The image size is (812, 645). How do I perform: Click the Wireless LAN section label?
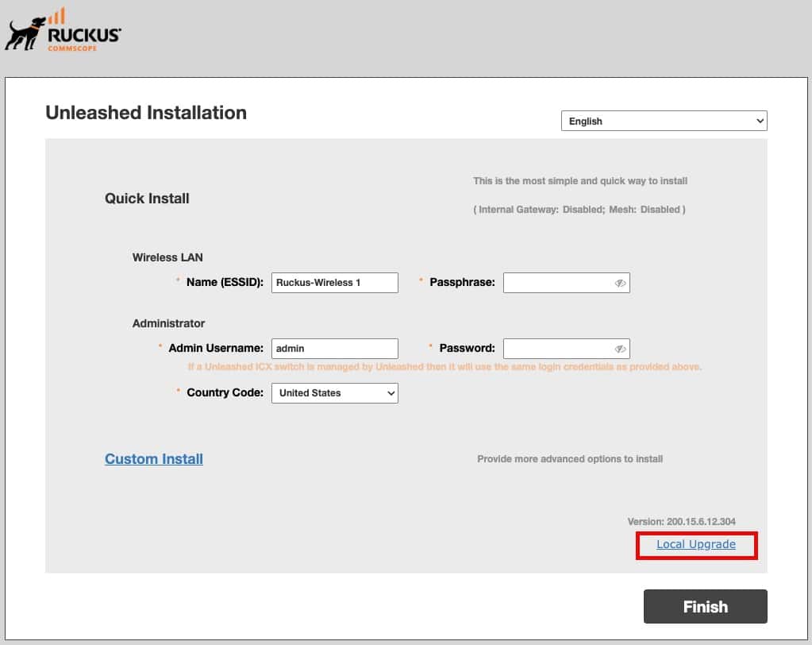click(167, 257)
